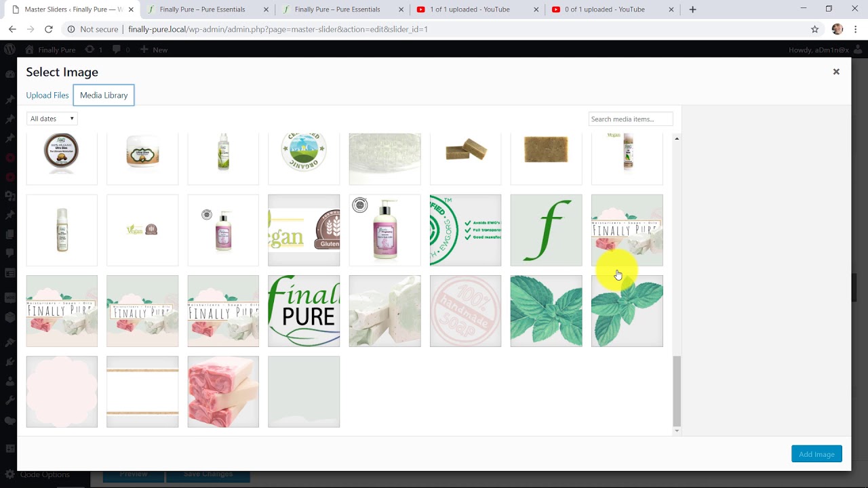Click the New item in admin bar
This screenshot has width=868, height=488.
pyautogui.click(x=154, y=49)
